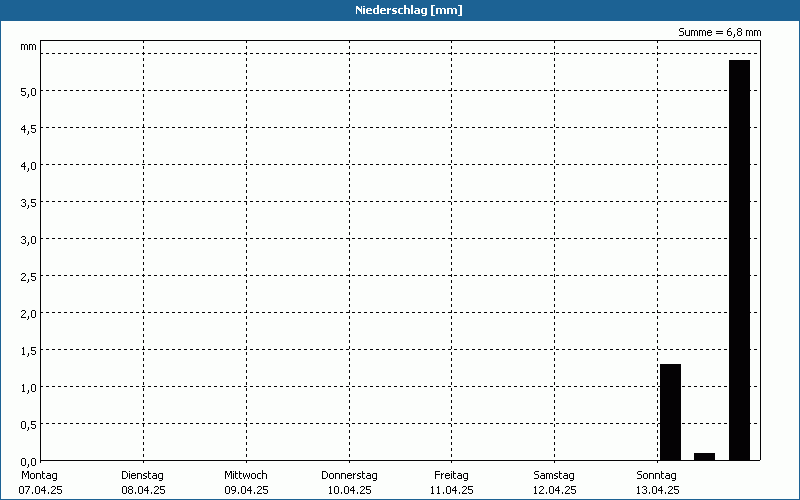Click the 4,5 y-axis value
Viewport: 800px width, 500px height.
coord(29,130)
